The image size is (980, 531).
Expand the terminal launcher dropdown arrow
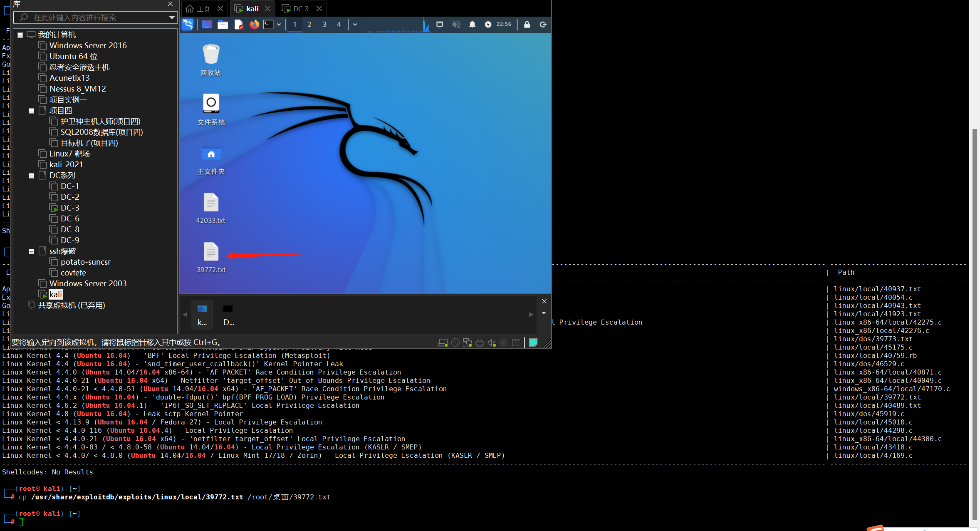click(x=279, y=25)
